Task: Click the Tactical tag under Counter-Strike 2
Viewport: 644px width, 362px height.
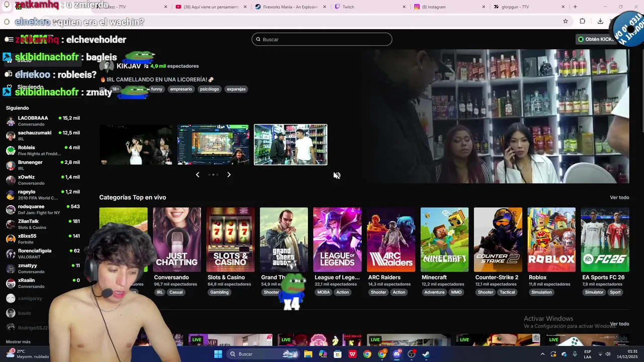Action: (x=507, y=292)
